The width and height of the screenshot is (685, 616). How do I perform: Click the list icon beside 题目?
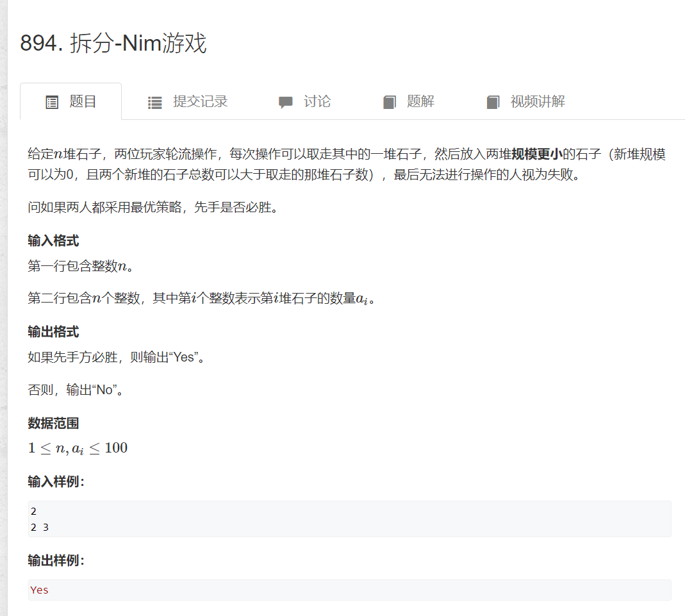(x=52, y=102)
